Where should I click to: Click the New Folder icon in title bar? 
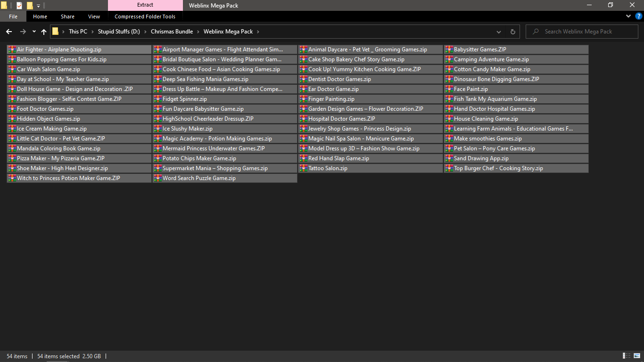pyautogui.click(x=30, y=6)
